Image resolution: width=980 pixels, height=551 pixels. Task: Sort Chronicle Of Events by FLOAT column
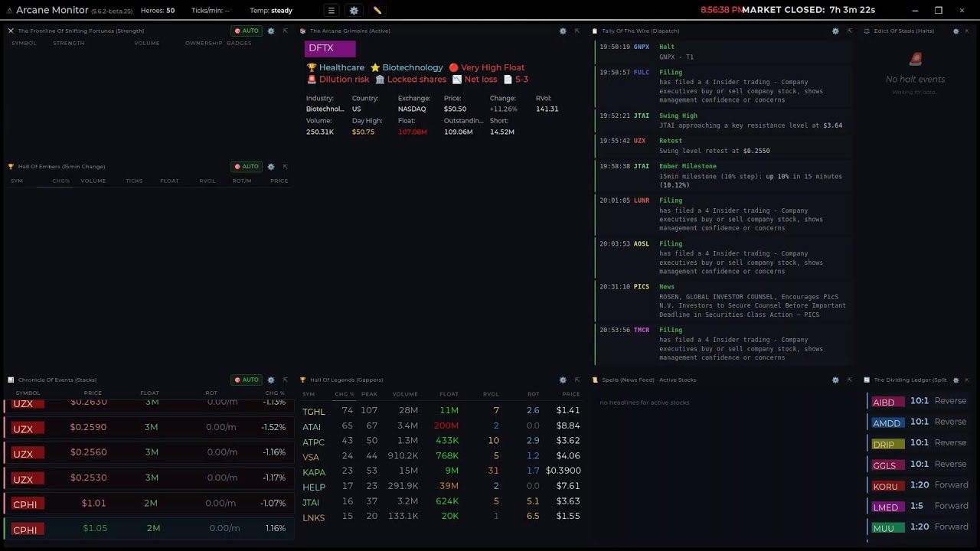[x=149, y=393]
